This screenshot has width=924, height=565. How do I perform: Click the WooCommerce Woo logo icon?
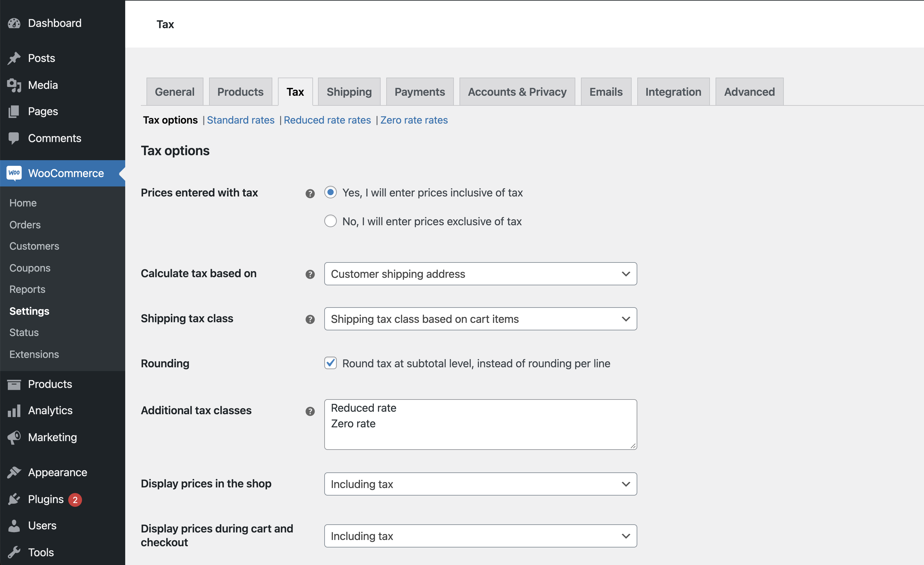(14, 173)
